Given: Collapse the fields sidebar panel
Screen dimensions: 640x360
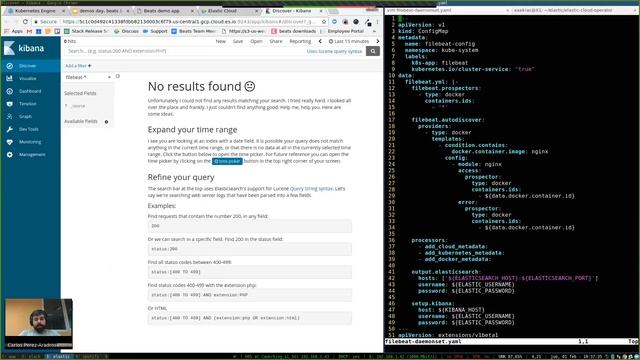Looking at the screenshot, I should click(118, 76).
